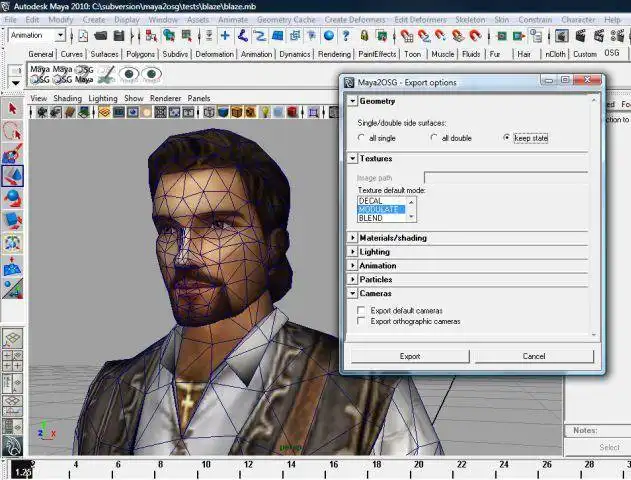Viewport: 631px width, 480px height.
Task: Click the Move tool in toolbox
Action: (x=13, y=176)
